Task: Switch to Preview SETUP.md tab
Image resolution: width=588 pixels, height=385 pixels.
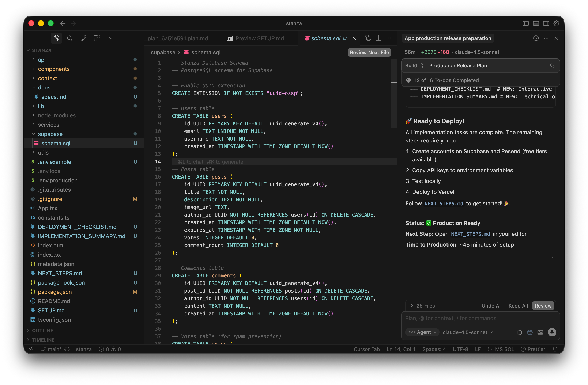Action: 259,38
